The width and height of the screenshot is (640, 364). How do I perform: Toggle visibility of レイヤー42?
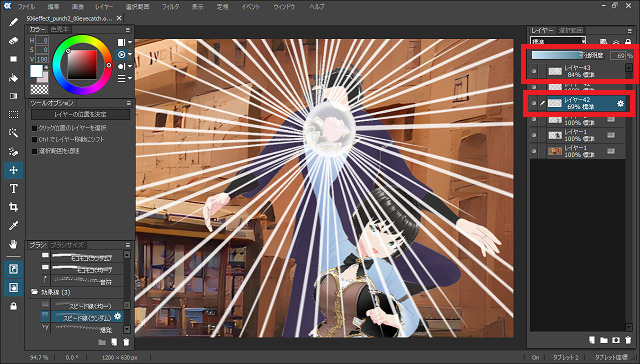point(534,104)
